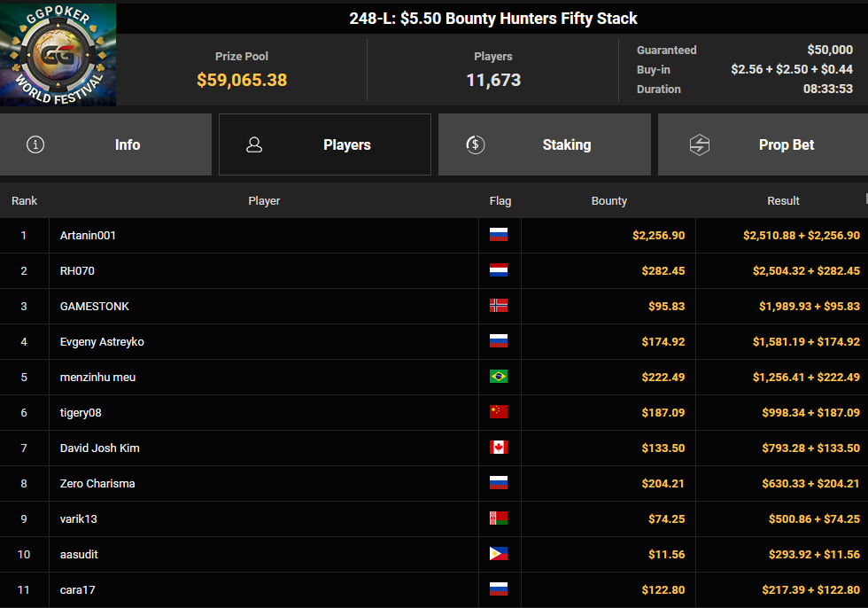Click the GGPoker World Festival logo

[x=58, y=54]
